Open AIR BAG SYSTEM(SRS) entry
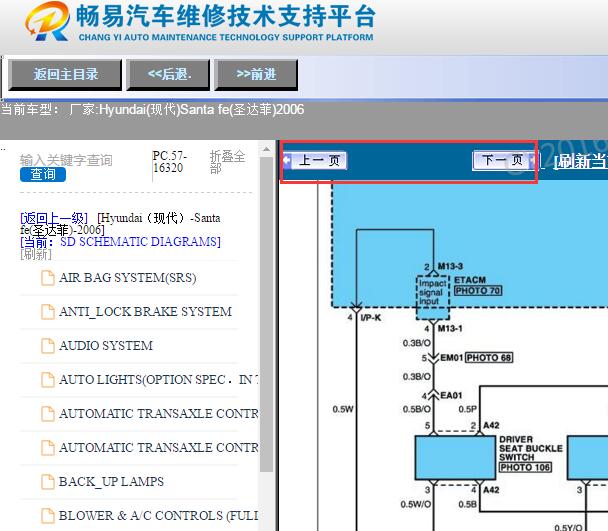 coord(128,278)
